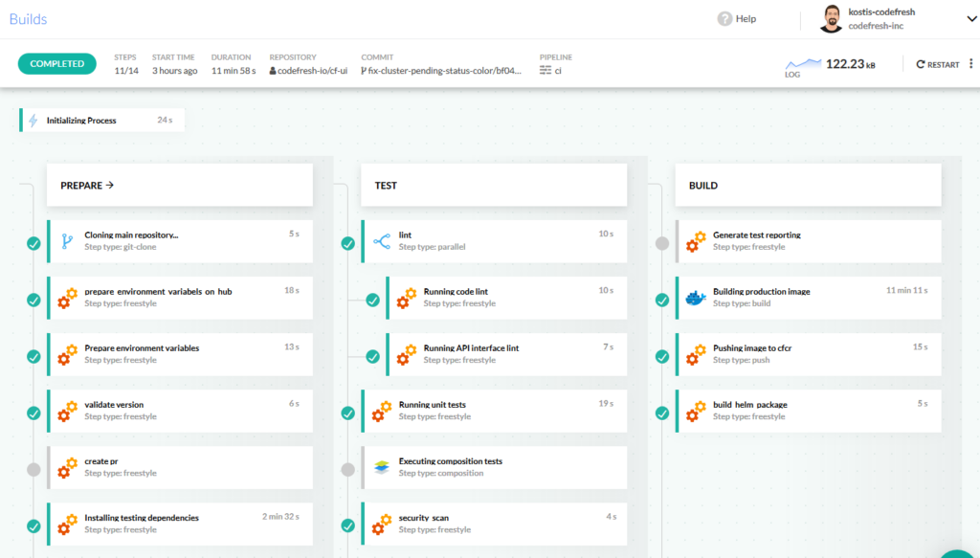The image size is (980, 558).
Task: Open the Builds page heading
Action: [28, 17]
